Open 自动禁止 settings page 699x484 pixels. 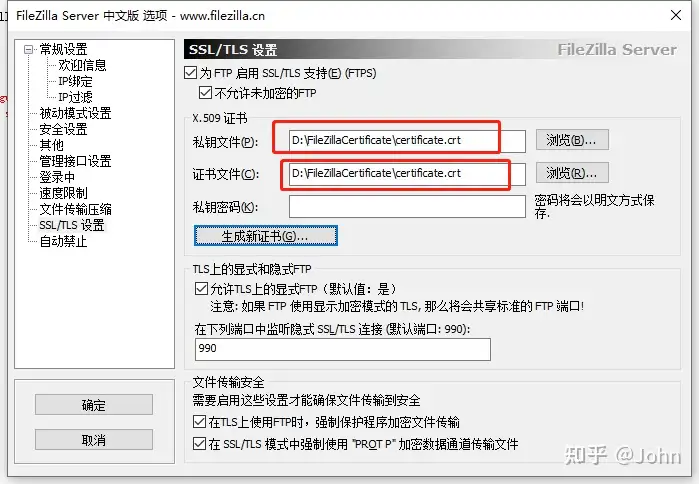pyautogui.click(x=63, y=241)
